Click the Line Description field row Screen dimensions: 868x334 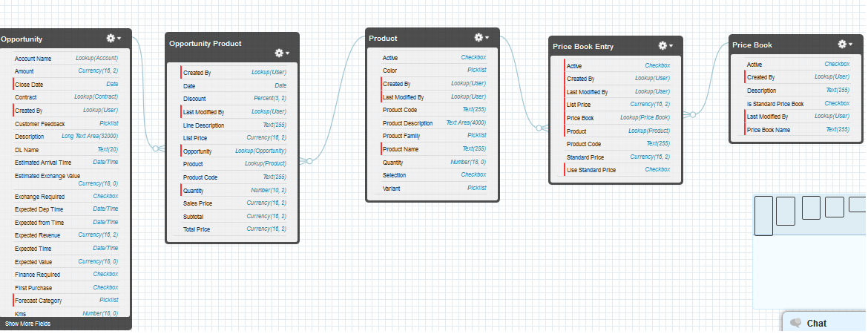234,125
